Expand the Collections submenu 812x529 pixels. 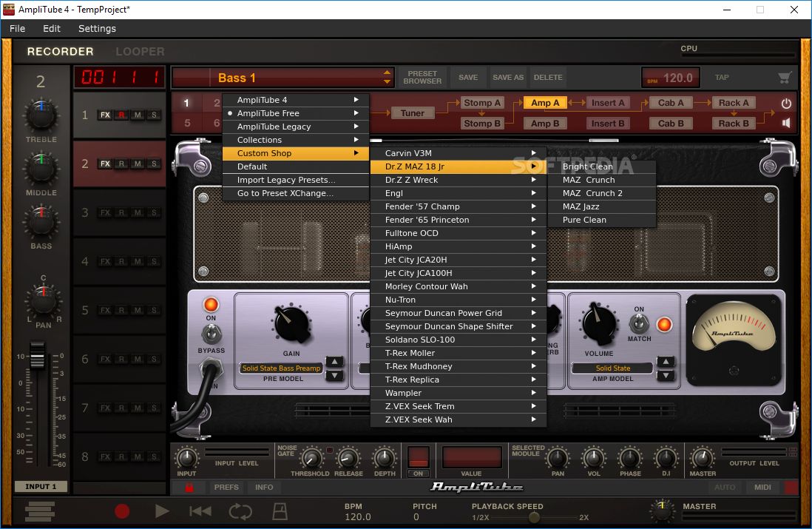pos(296,140)
